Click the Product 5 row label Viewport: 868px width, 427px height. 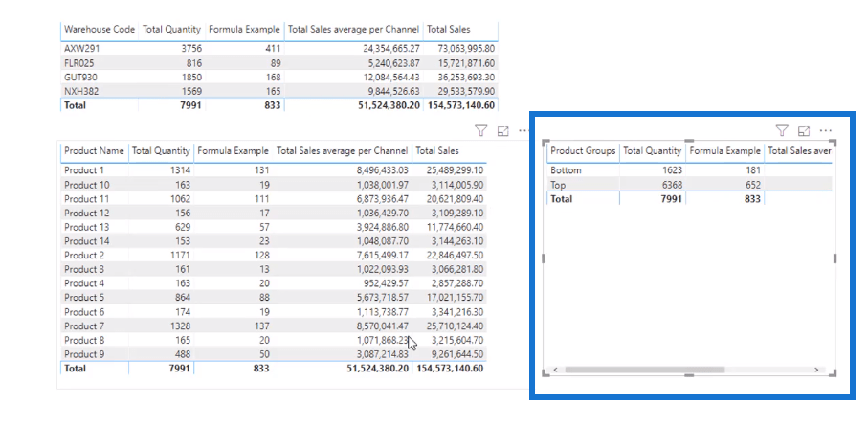click(x=84, y=298)
